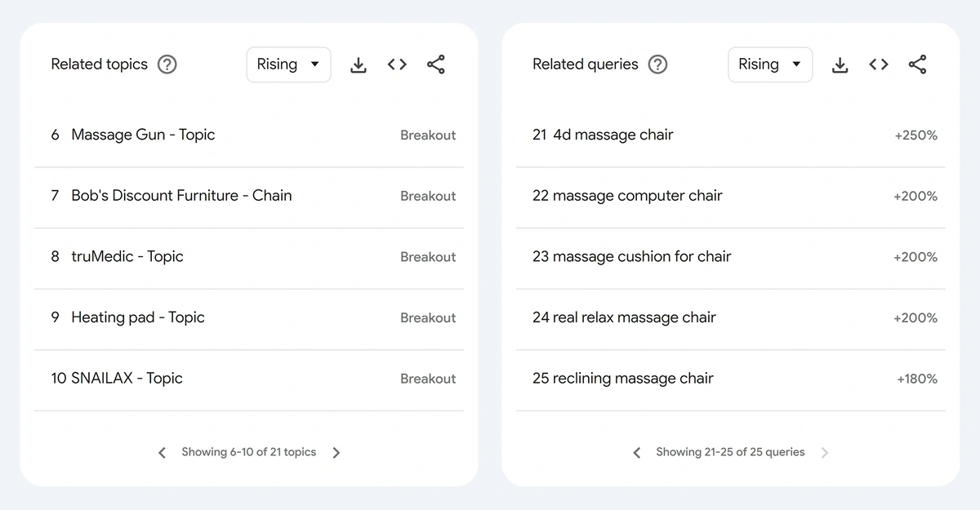Open help for Related topics
The width and height of the screenshot is (980, 510).
tap(167, 64)
